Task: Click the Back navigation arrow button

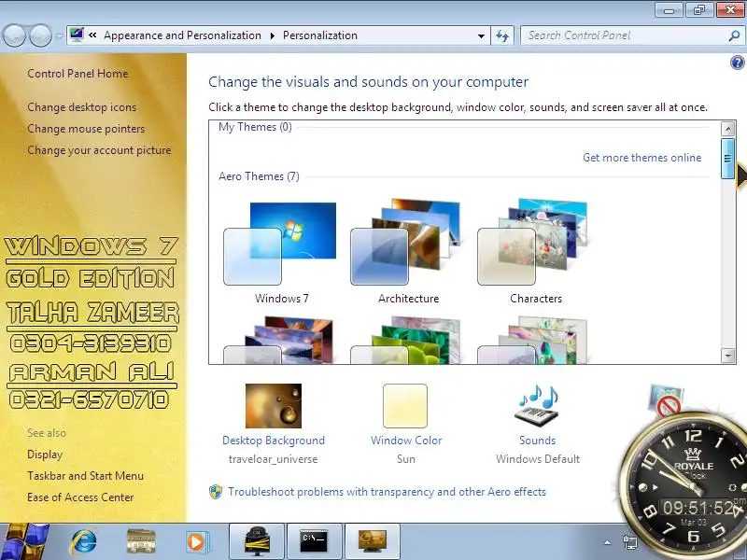Action: 14,35
